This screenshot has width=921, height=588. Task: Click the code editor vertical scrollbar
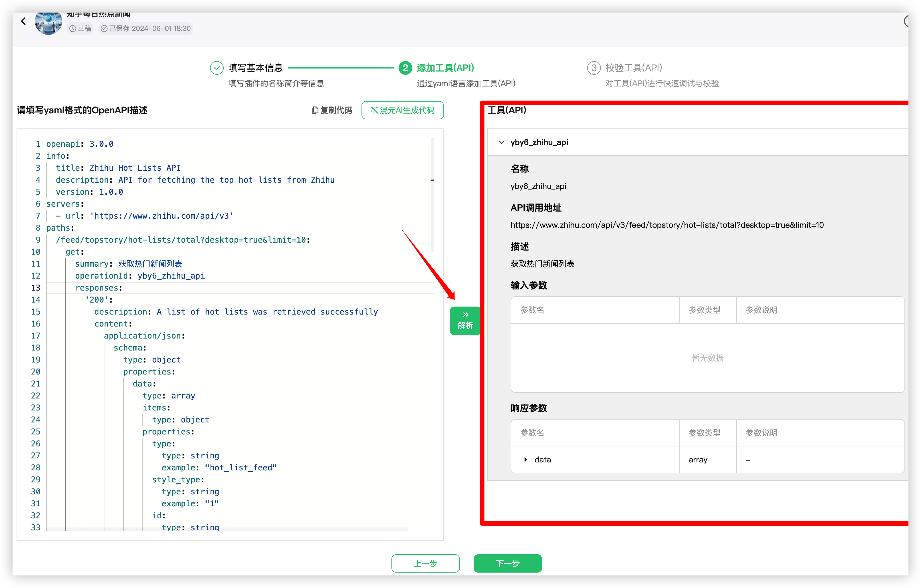click(432, 195)
